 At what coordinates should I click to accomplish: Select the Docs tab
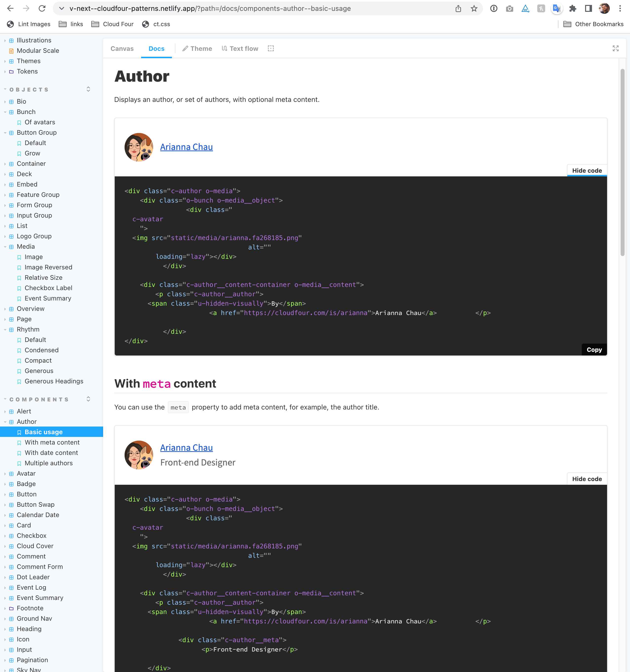(x=156, y=48)
